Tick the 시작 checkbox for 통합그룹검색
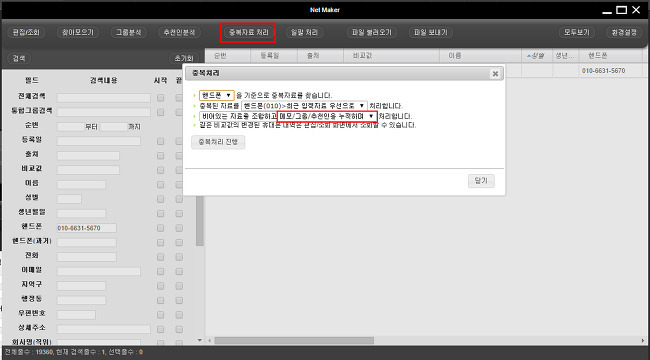The image size is (650, 360). tap(160, 112)
